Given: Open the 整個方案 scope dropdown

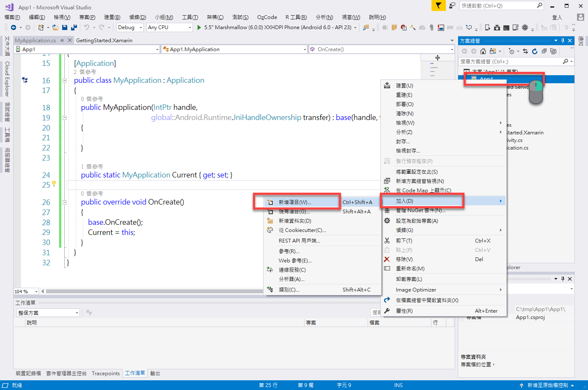Looking at the screenshot, I should coord(48,313).
